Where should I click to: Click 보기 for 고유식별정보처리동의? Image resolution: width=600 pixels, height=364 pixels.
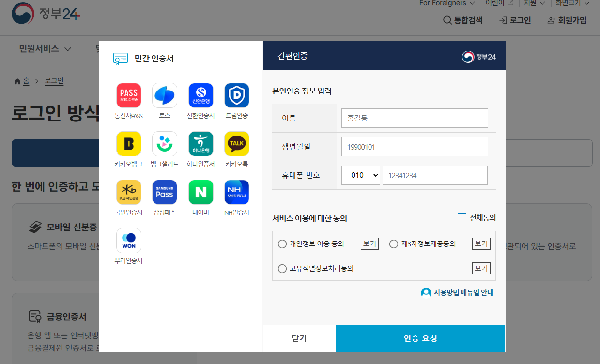pos(481,268)
